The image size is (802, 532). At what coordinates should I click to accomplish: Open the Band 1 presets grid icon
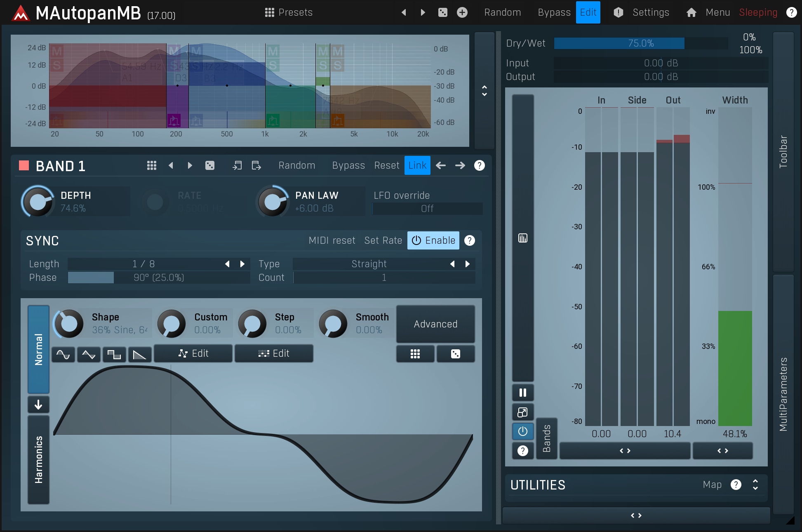[151, 166]
